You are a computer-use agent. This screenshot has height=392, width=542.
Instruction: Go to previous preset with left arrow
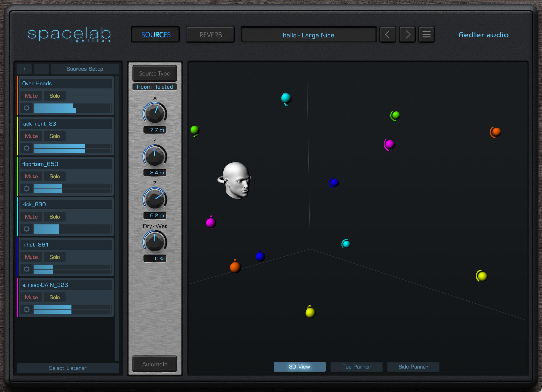(388, 35)
